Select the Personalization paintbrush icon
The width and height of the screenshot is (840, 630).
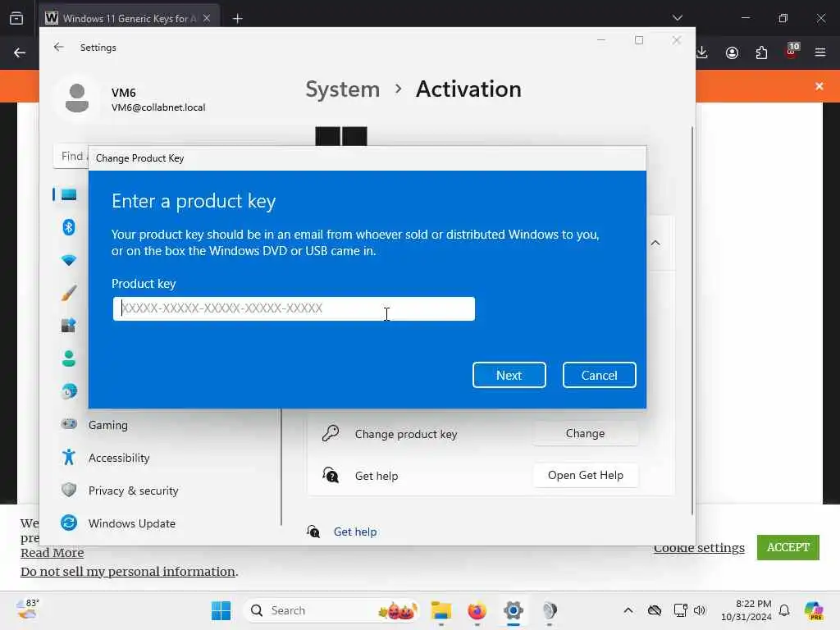click(69, 293)
